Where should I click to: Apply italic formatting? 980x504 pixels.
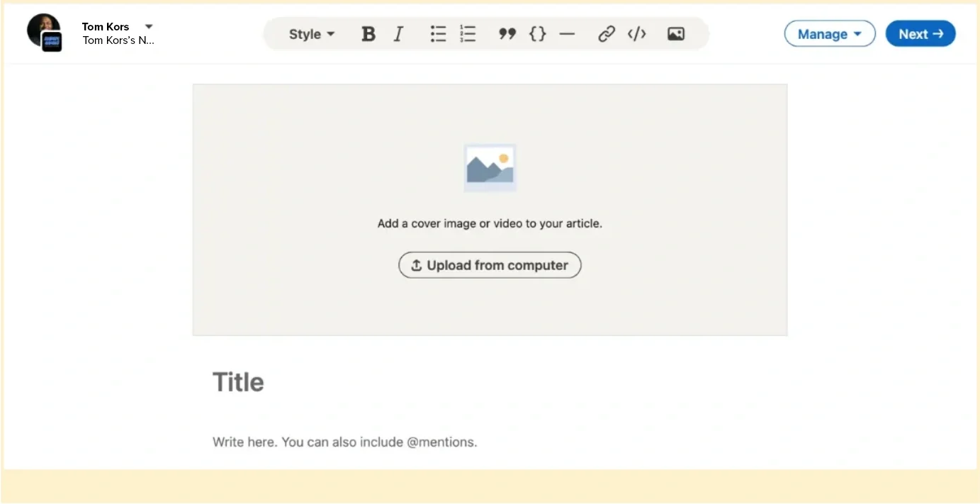pyautogui.click(x=398, y=33)
